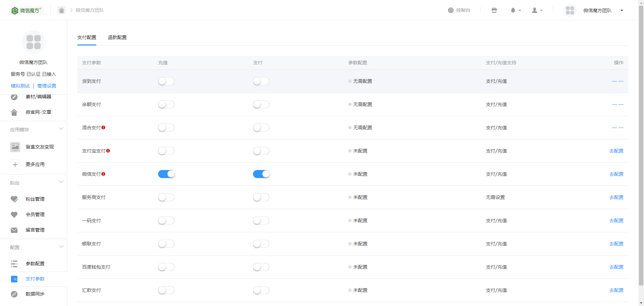Turn on 充值 switch for 支付宝支付
644x306 pixels.
pos(166,151)
